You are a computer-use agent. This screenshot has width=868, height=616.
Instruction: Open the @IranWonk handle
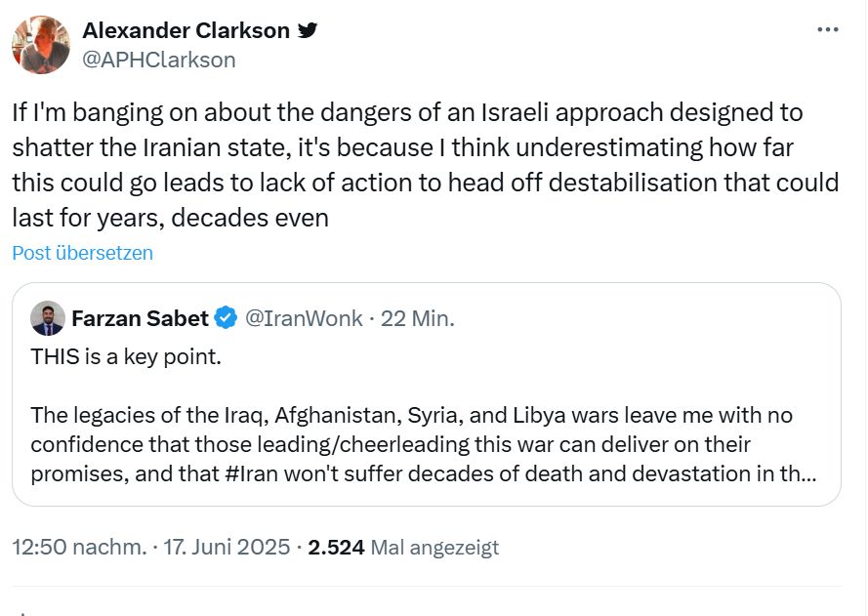[x=304, y=319]
